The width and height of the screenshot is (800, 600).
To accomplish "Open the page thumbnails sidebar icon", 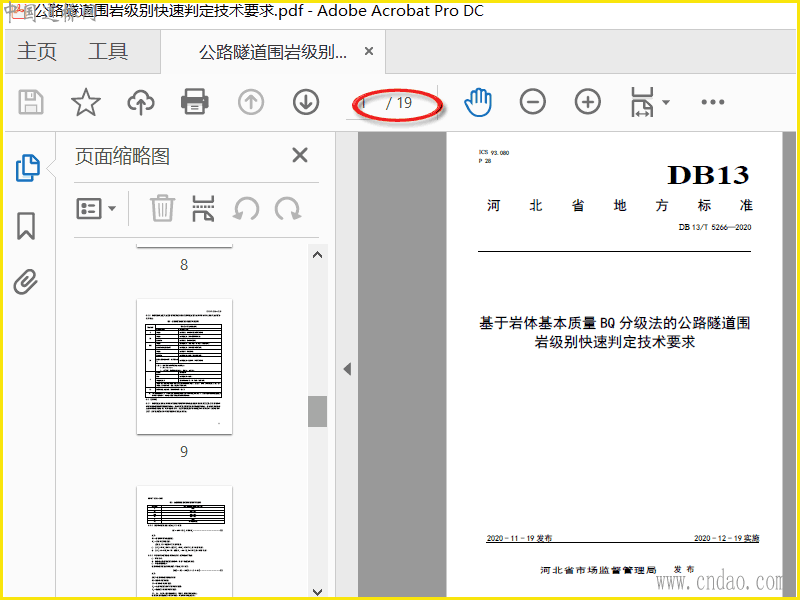I will click(28, 168).
